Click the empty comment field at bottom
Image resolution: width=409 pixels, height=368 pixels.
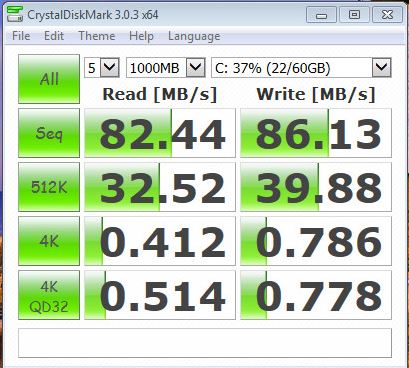205,343
